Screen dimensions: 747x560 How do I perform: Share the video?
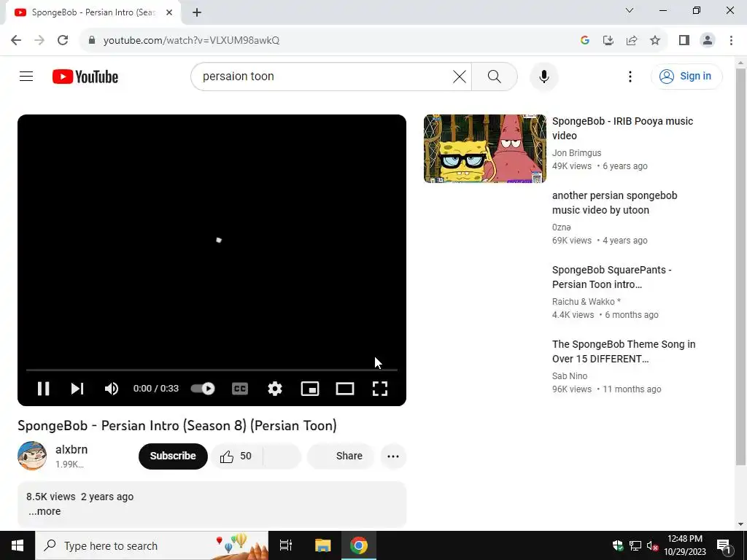[341, 456]
